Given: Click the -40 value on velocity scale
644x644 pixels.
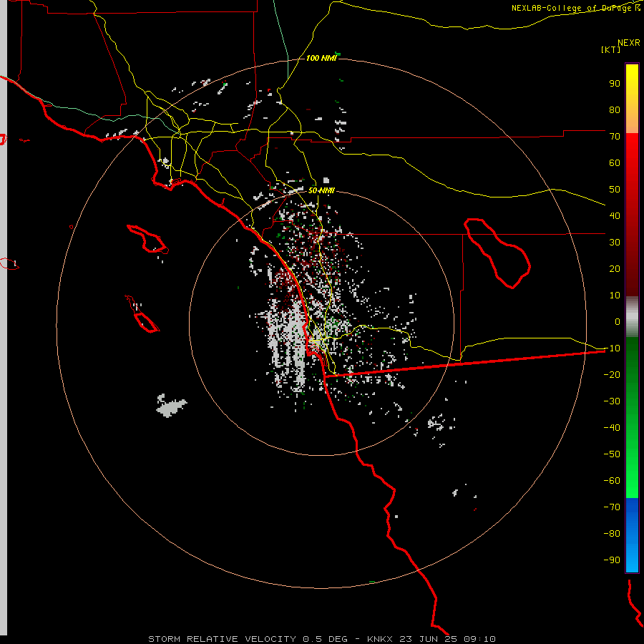Looking at the screenshot, I should (612, 428).
